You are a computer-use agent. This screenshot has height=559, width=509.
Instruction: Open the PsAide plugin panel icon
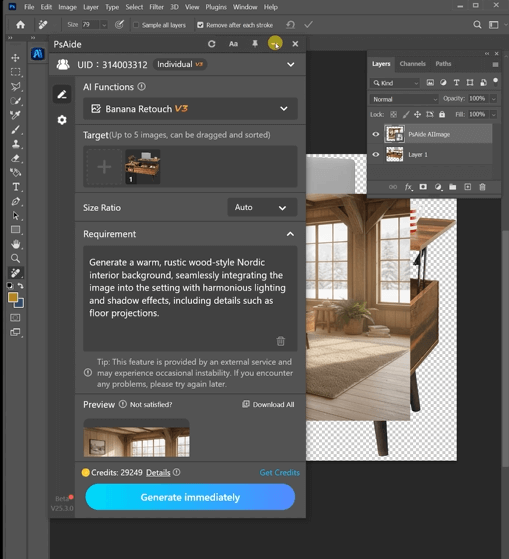[38, 54]
